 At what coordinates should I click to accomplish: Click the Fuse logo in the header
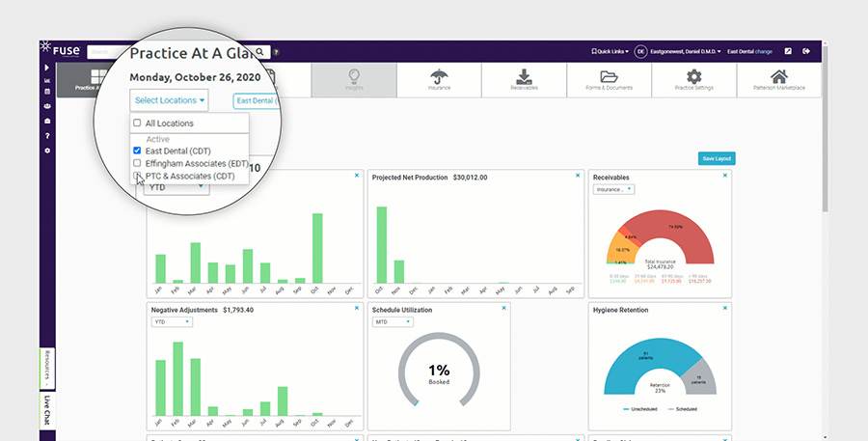click(x=61, y=50)
